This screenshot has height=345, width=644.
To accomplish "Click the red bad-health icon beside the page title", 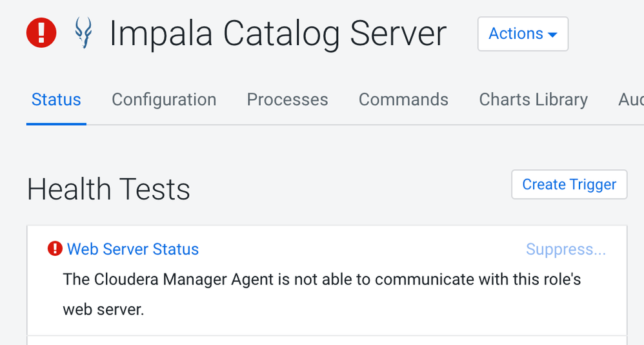I will [41, 33].
